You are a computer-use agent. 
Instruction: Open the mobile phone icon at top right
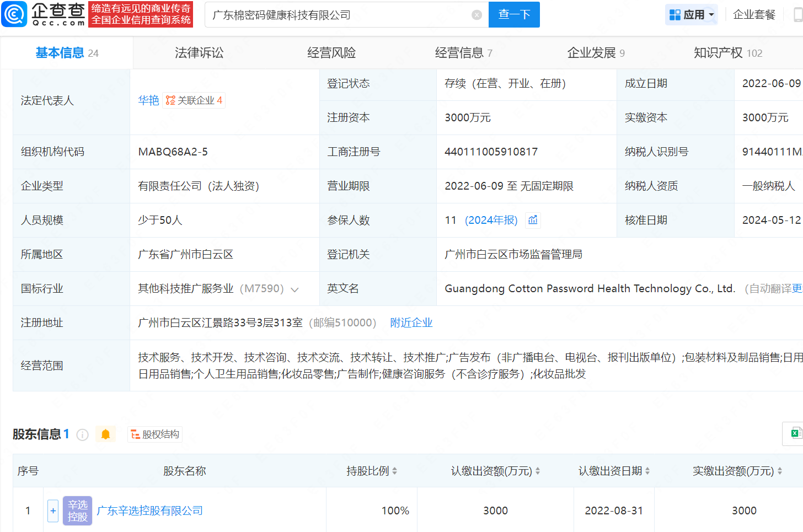[797, 15]
